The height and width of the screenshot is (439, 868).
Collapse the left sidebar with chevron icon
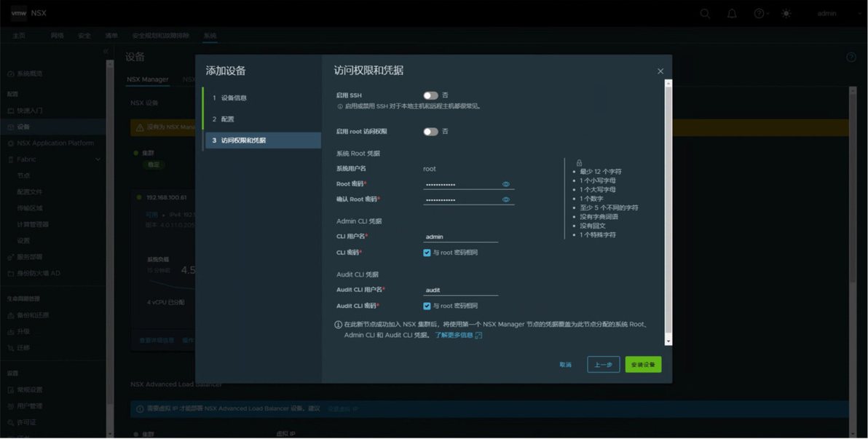pyautogui.click(x=106, y=51)
